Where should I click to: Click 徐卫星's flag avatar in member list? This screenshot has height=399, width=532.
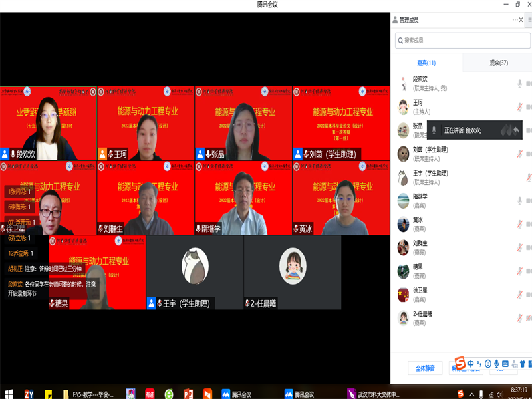point(403,294)
